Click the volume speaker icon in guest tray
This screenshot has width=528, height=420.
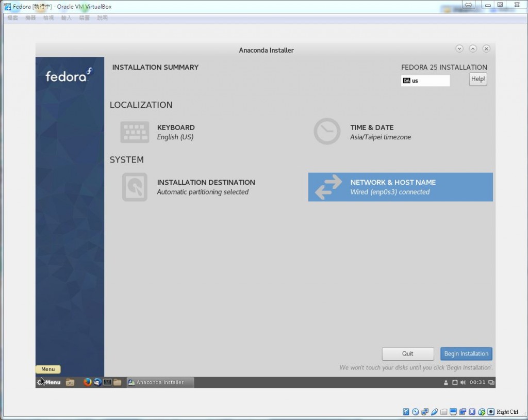click(463, 382)
